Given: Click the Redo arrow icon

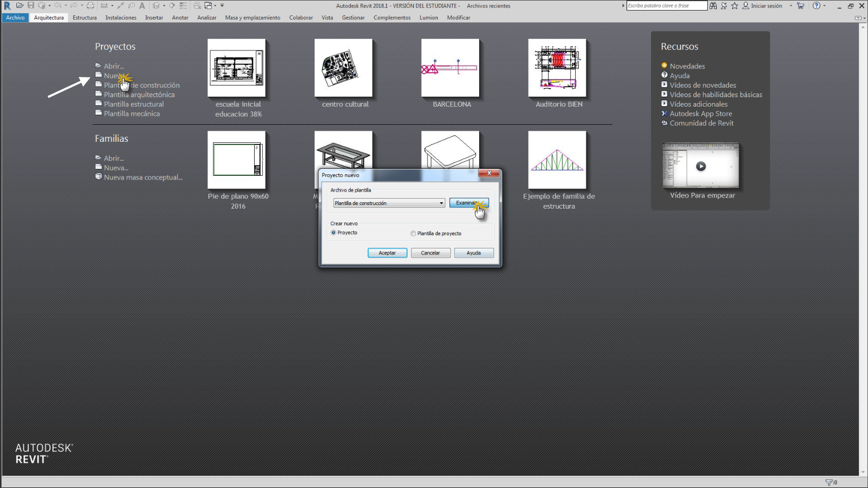Looking at the screenshot, I should (x=74, y=5).
